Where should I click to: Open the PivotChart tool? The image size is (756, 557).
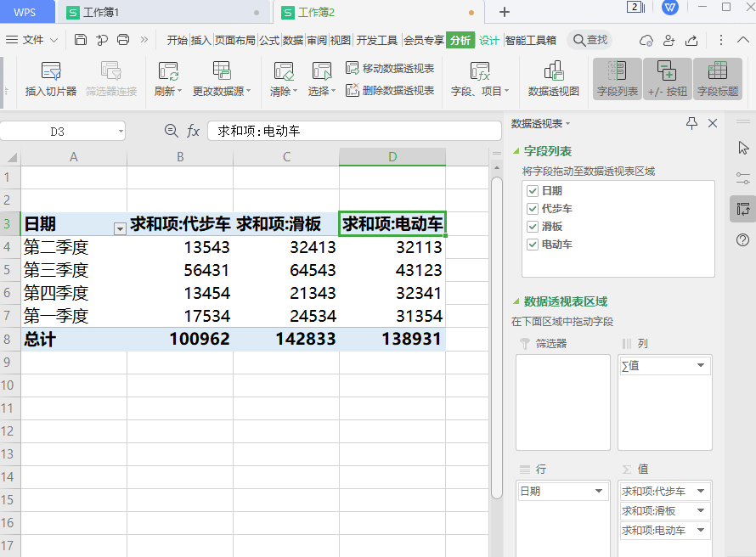(x=553, y=71)
